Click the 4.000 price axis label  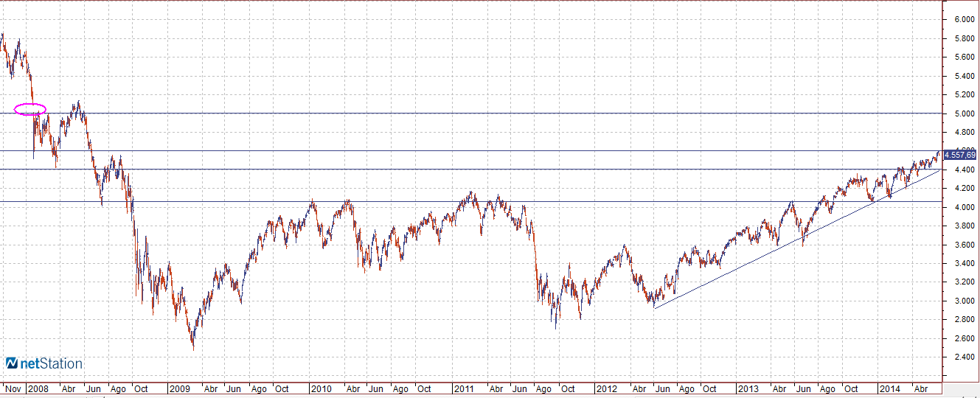pos(965,207)
